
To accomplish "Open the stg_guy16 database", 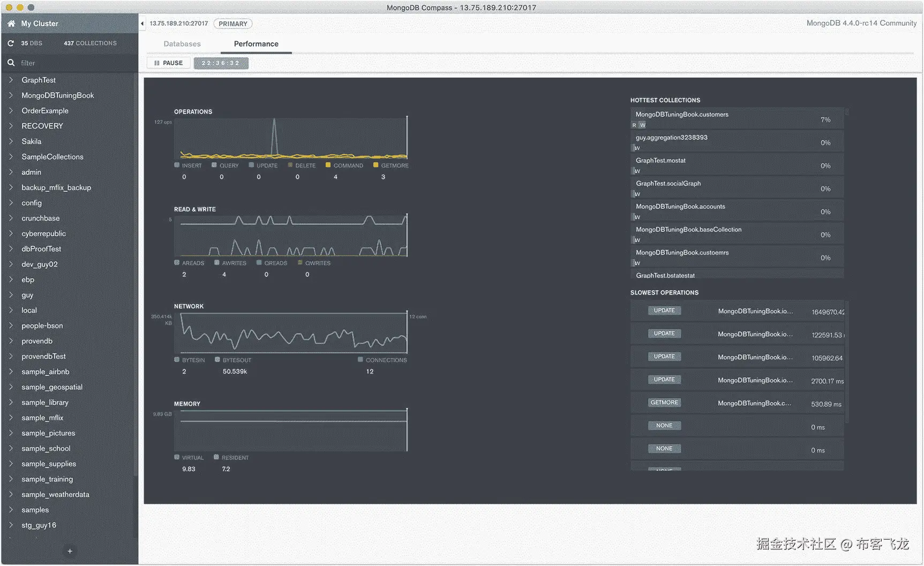I will click(x=39, y=525).
